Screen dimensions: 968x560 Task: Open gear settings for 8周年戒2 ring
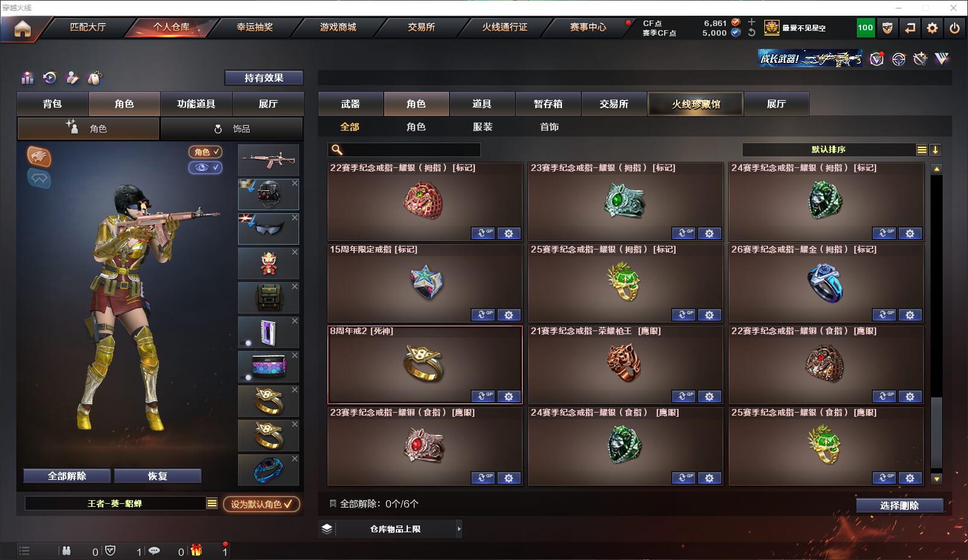(509, 396)
